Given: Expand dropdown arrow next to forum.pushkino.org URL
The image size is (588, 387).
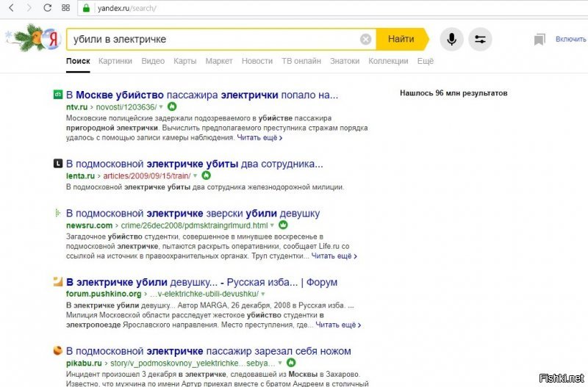Looking at the screenshot, I should pyautogui.click(x=263, y=294).
